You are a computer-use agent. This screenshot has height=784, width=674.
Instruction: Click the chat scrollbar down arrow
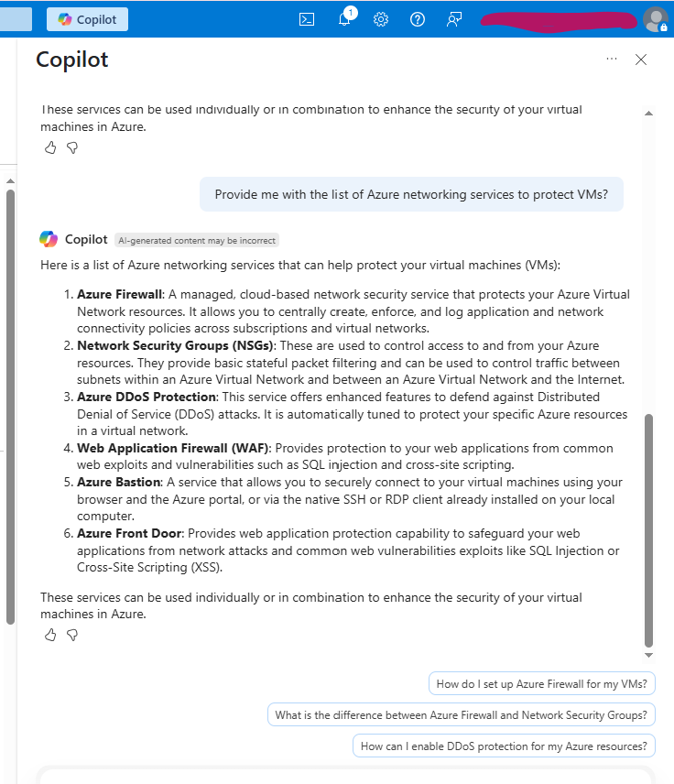tap(648, 656)
